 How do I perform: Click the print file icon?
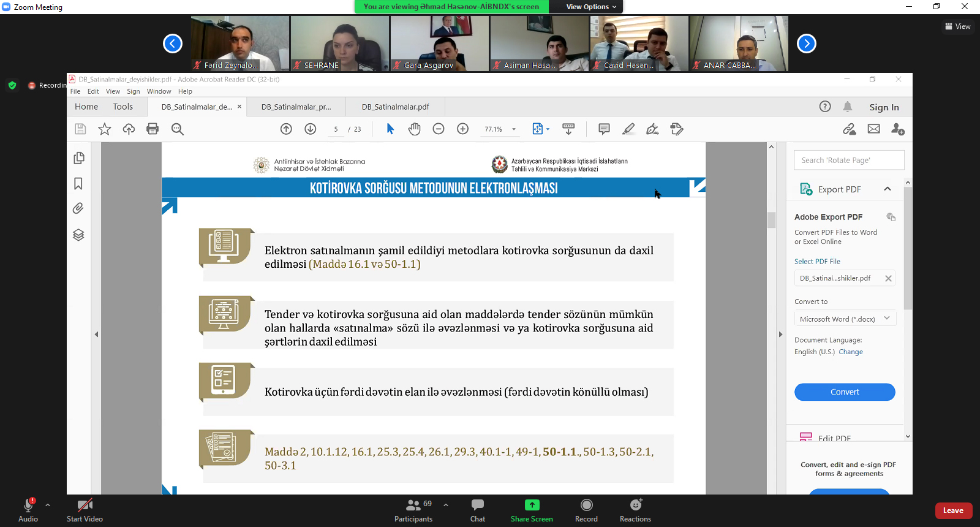(x=153, y=129)
